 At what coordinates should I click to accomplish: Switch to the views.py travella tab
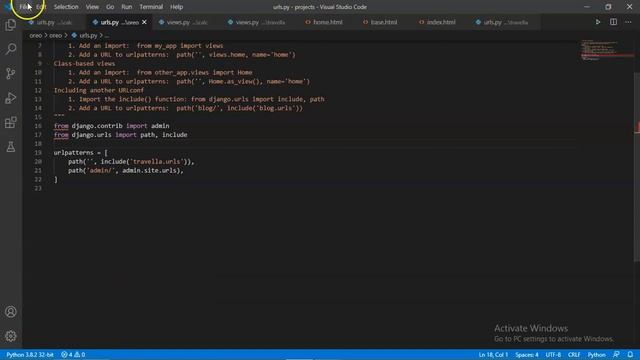257,22
